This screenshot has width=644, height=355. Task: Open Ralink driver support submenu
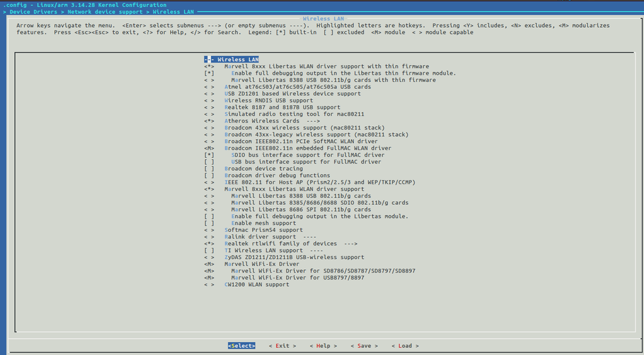point(260,237)
